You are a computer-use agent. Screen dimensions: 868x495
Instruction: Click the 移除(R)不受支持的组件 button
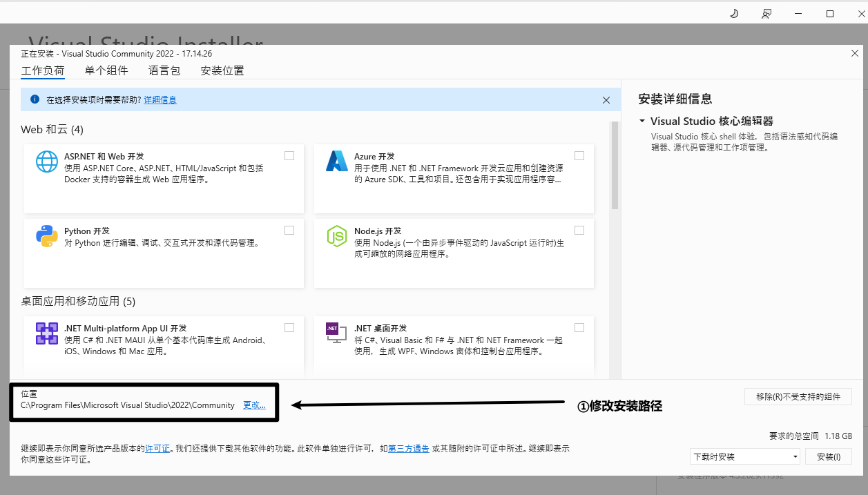click(798, 396)
